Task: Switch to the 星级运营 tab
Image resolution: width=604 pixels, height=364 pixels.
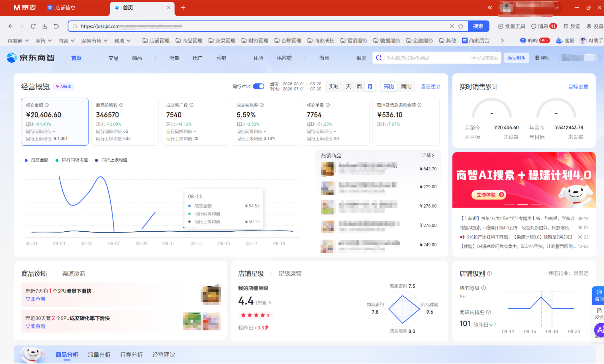Action: coord(290,273)
